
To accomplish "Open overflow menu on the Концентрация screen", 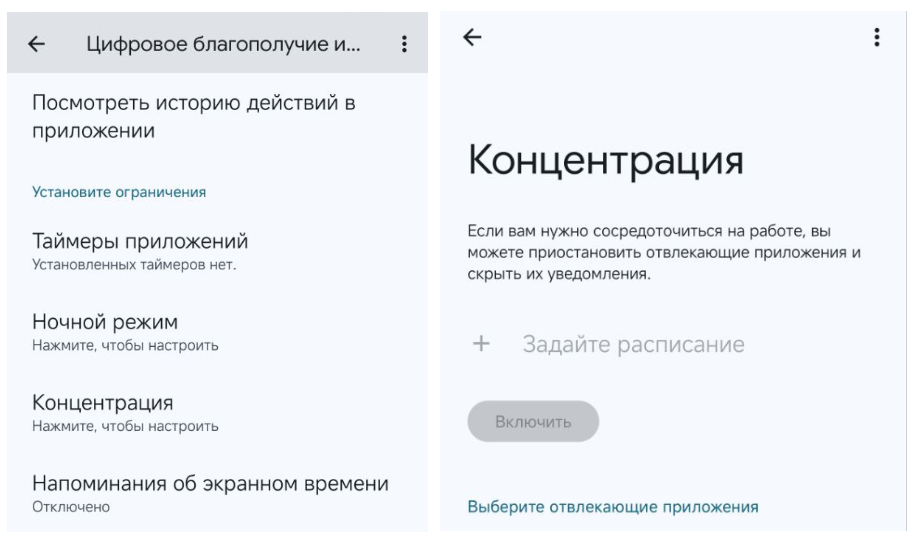I will click(876, 37).
